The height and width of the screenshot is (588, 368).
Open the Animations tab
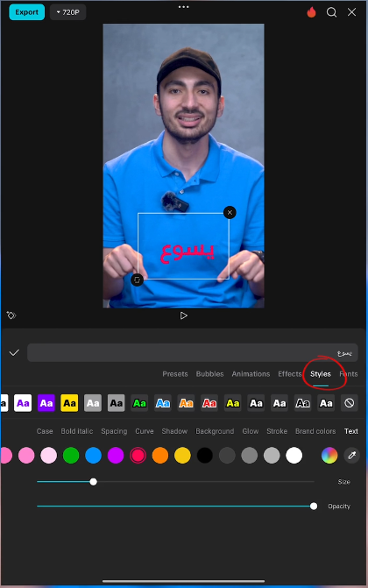(x=251, y=374)
